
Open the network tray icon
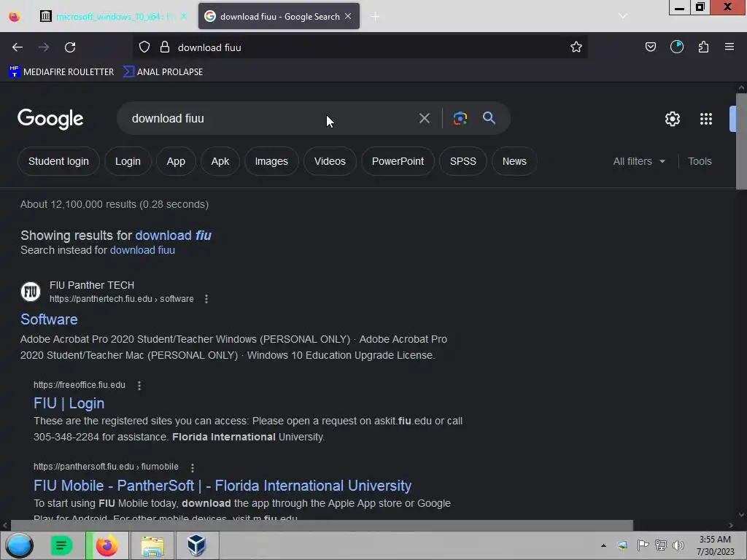click(661, 545)
